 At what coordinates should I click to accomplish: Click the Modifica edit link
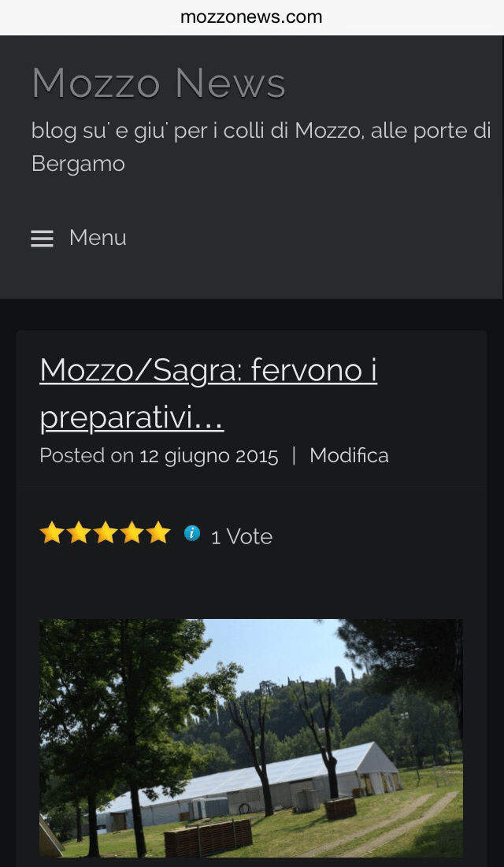(x=349, y=456)
